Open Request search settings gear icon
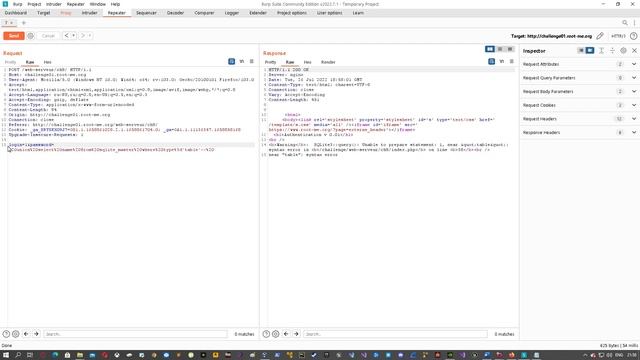This screenshot has height=360, width=640. (x=16, y=334)
